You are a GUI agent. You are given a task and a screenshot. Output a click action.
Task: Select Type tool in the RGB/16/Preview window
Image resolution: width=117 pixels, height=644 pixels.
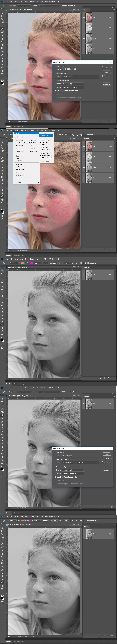[x=2, y=61]
